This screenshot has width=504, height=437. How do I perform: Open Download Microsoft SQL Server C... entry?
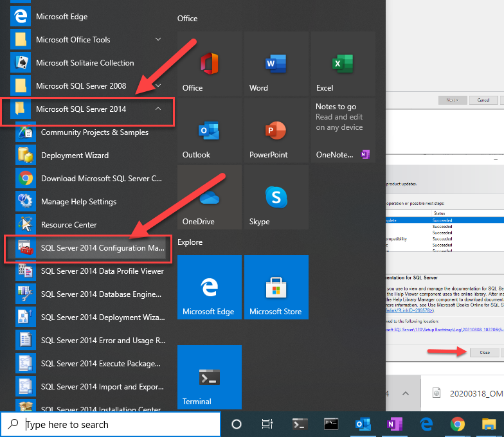(90, 179)
